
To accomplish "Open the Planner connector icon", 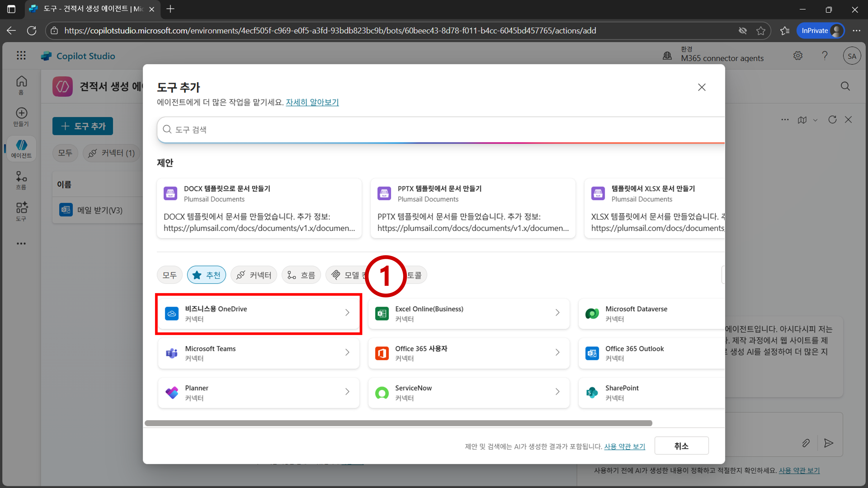I will coord(171,392).
